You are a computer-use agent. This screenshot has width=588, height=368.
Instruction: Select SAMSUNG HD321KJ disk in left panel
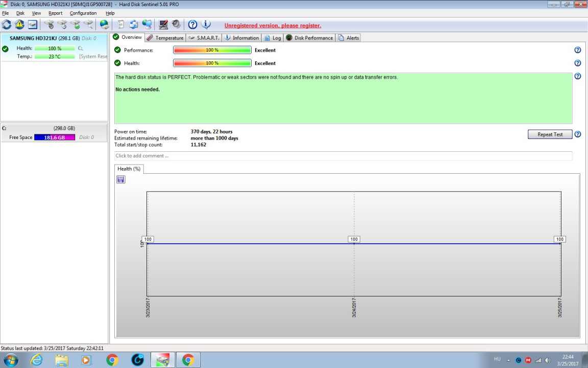54,48
